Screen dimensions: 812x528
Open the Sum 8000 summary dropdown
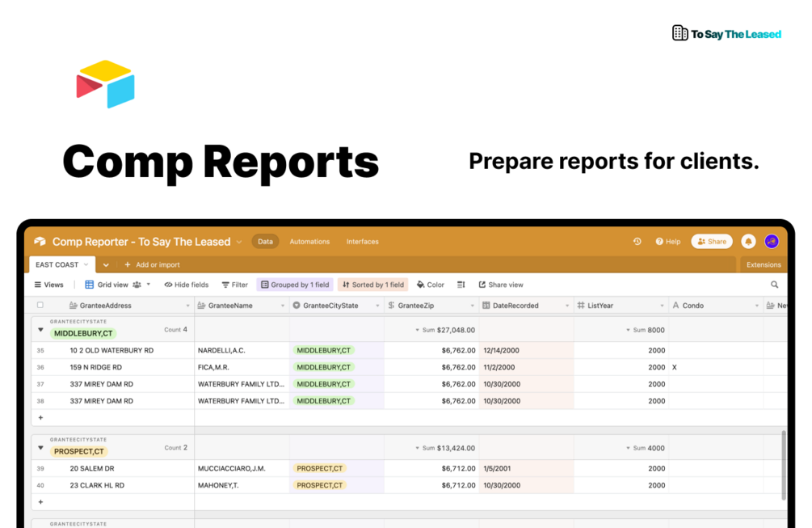click(646, 330)
